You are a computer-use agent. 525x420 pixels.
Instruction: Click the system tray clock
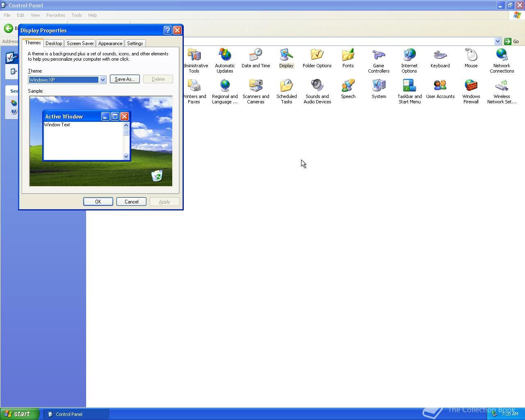pos(510,414)
